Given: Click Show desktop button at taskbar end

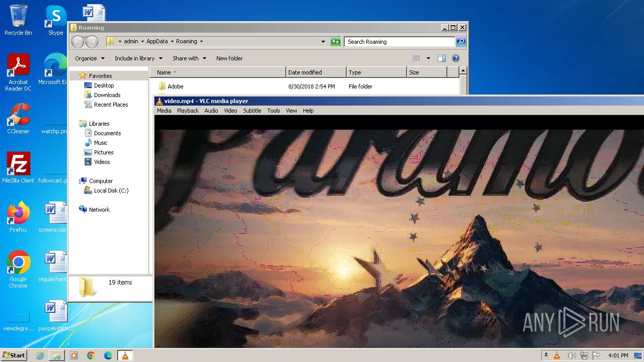Looking at the screenshot, I should pos(638,355).
